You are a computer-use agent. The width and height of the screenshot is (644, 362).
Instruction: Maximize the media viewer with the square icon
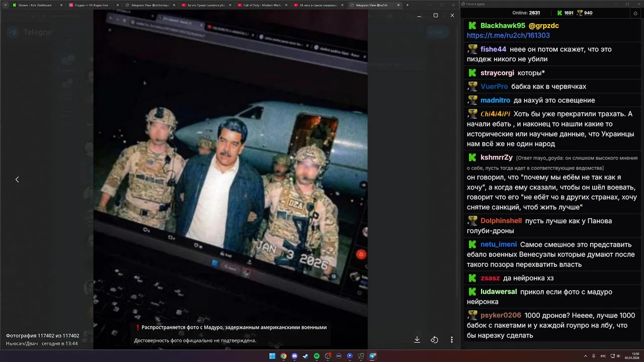click(x=436, y=15)
